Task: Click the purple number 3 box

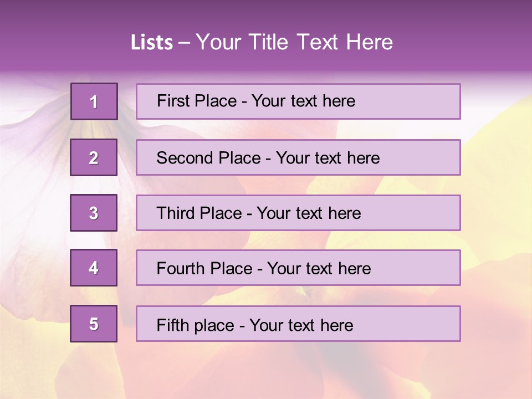Action: (x=94, y=213)
